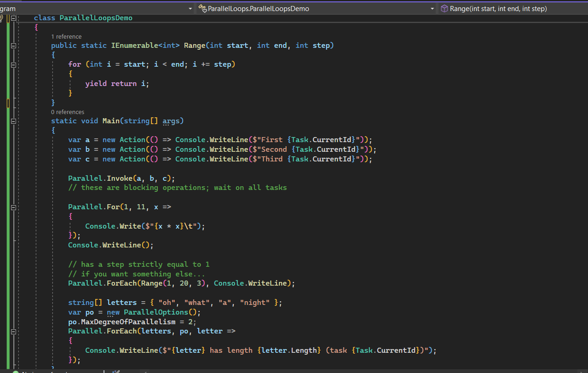
Task: Click the 'yield' keyword
Action: (x=96, y=83)
